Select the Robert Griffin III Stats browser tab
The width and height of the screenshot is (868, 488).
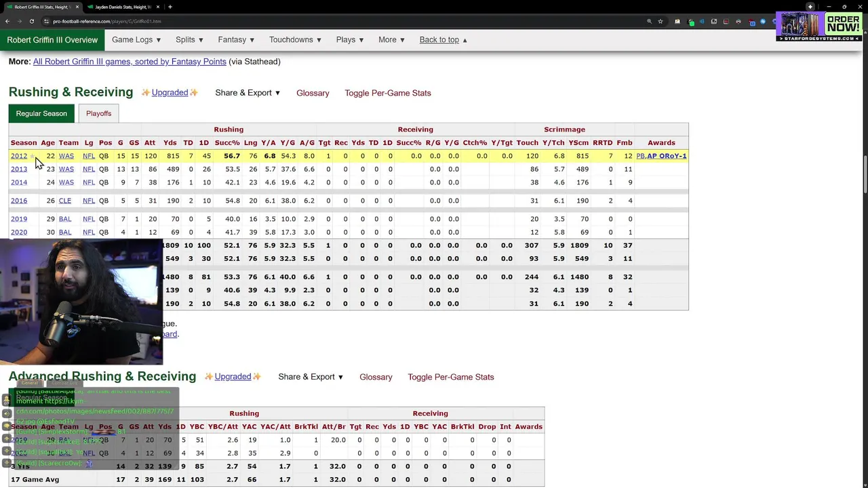(x=41, y=7)
